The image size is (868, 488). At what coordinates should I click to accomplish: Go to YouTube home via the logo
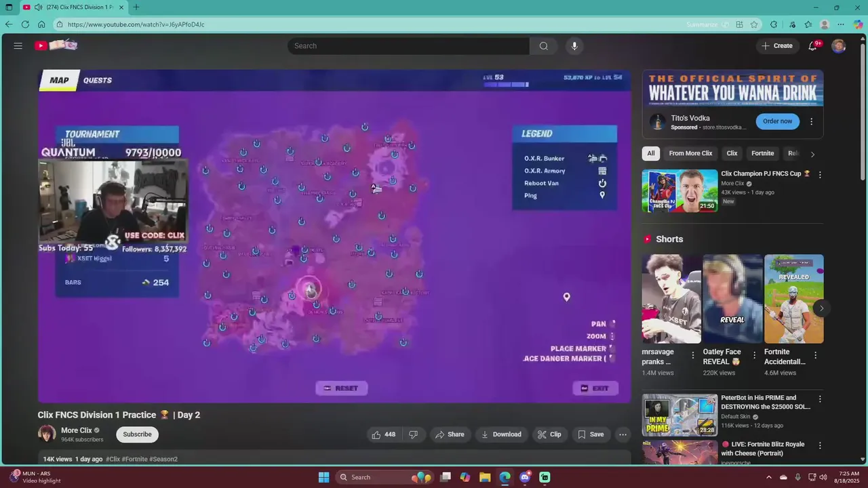pyautogui.click(x=56, y=45)
